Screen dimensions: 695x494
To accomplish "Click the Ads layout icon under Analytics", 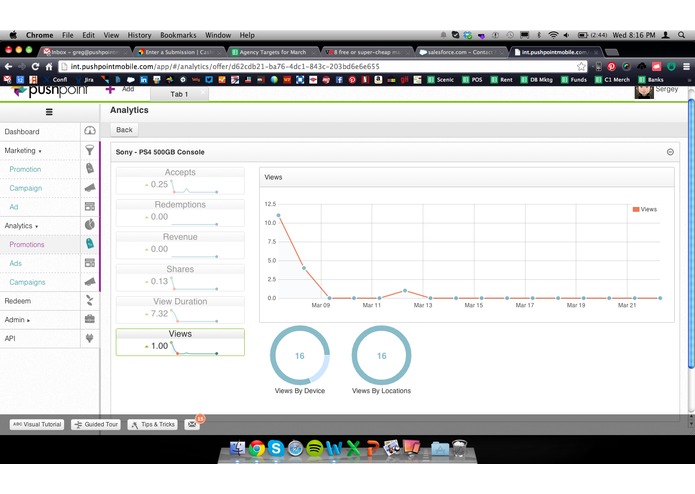I will (x=90, y=263).
